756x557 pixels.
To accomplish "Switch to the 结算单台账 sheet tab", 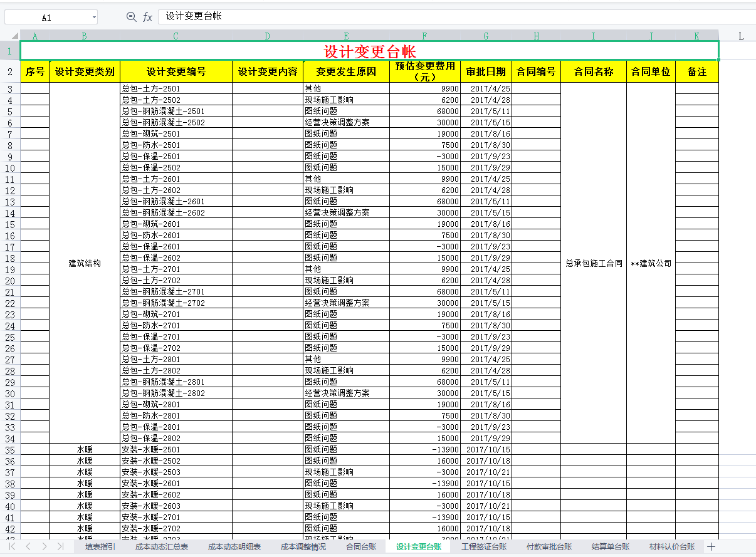I will point(611,546).
